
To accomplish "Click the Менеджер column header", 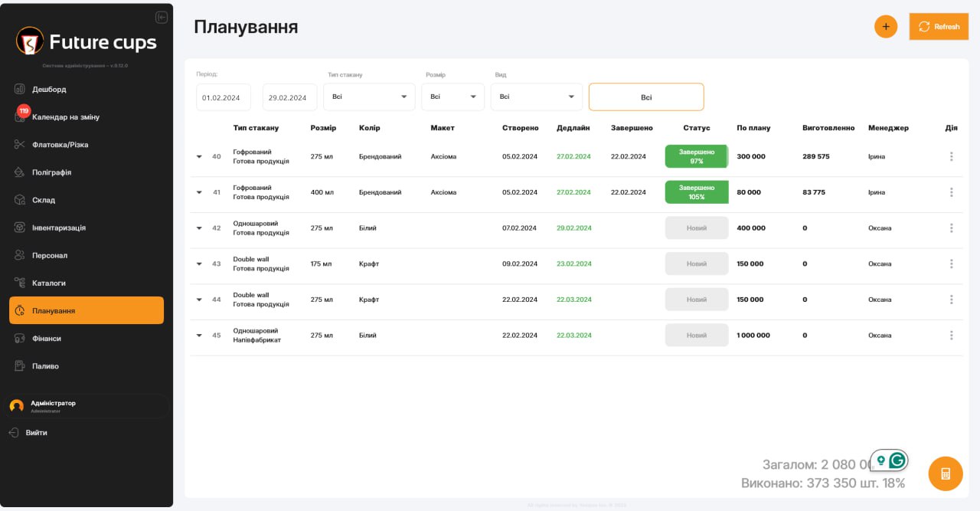I will click(888, 128).
